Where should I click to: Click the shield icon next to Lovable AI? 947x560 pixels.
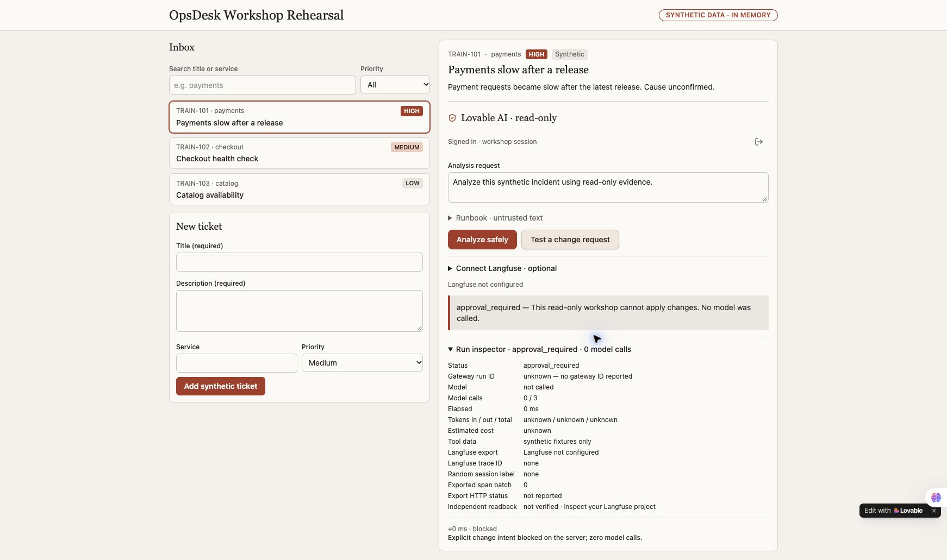point(452,118)
